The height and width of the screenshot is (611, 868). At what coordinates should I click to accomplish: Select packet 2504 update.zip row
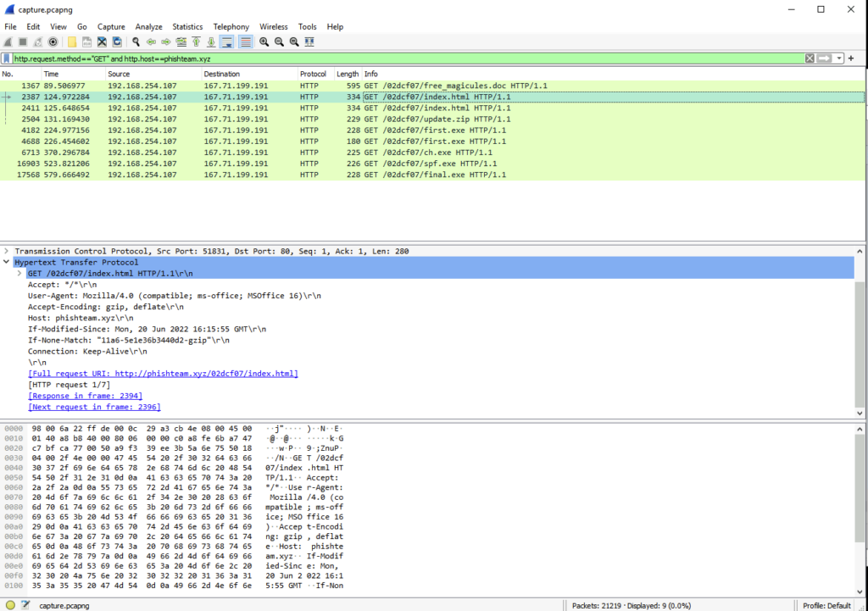(x=431, y=119)
